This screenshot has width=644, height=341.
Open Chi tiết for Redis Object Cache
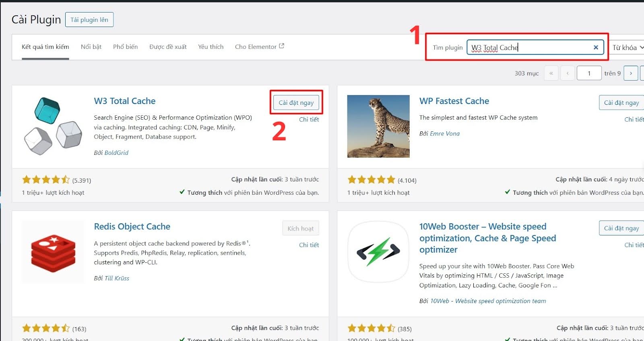point(309,245)
